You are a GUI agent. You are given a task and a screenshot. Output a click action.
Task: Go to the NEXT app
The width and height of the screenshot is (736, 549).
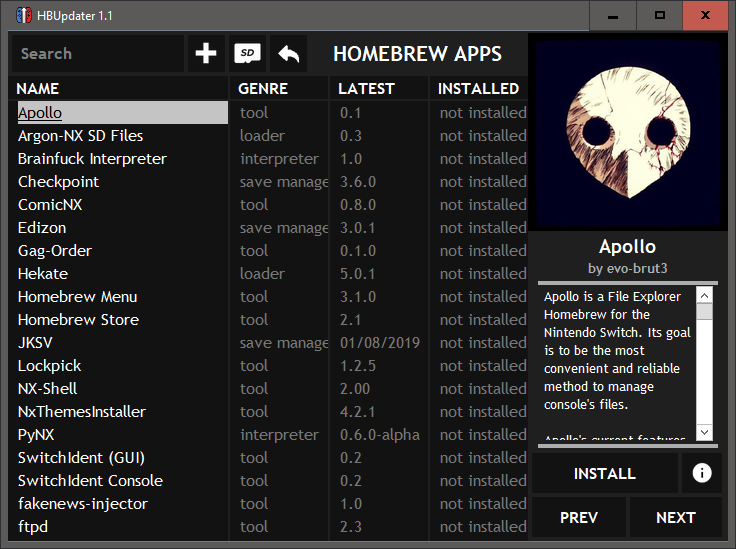[675, 517]
